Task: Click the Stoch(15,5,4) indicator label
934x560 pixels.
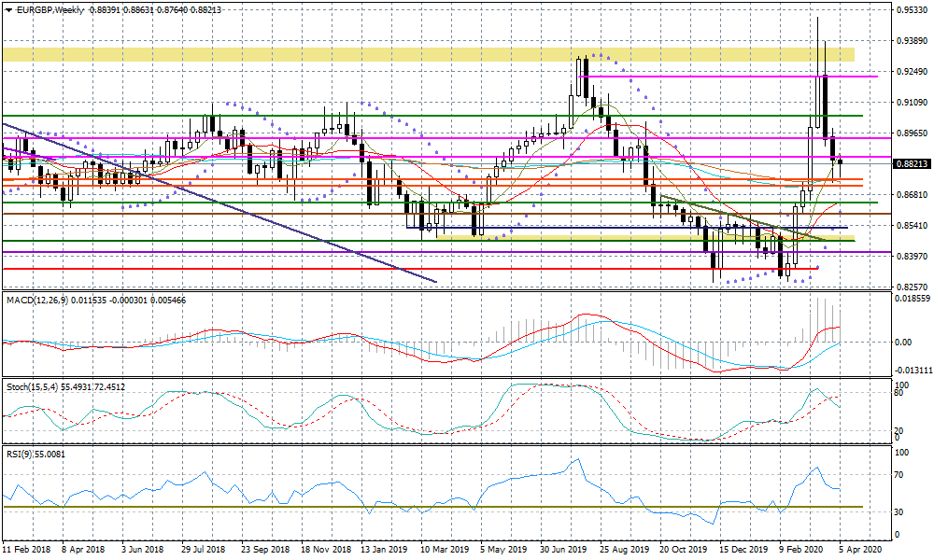Action: coord(31,386)
